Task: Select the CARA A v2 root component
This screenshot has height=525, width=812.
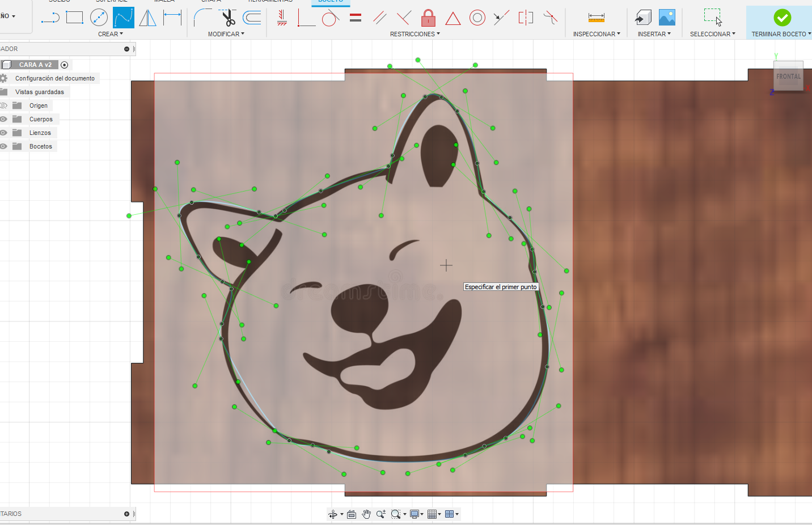Action: click(35, 65)
